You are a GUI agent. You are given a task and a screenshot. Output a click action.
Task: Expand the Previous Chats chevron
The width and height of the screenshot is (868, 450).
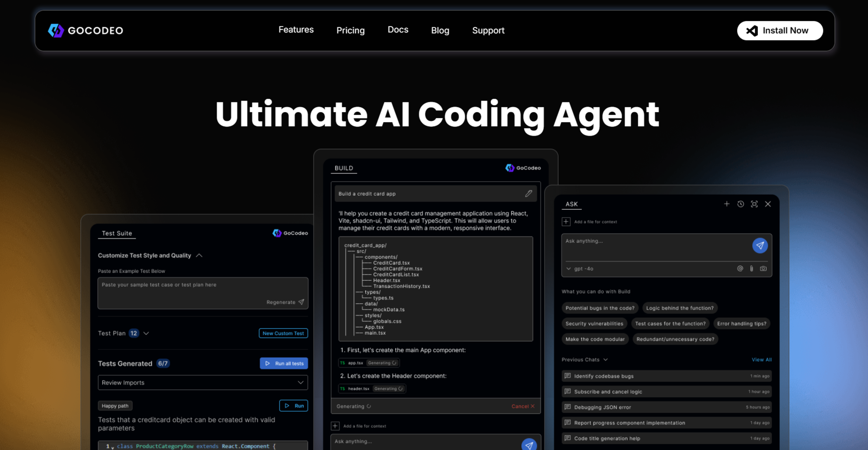(x=606, y=360)
